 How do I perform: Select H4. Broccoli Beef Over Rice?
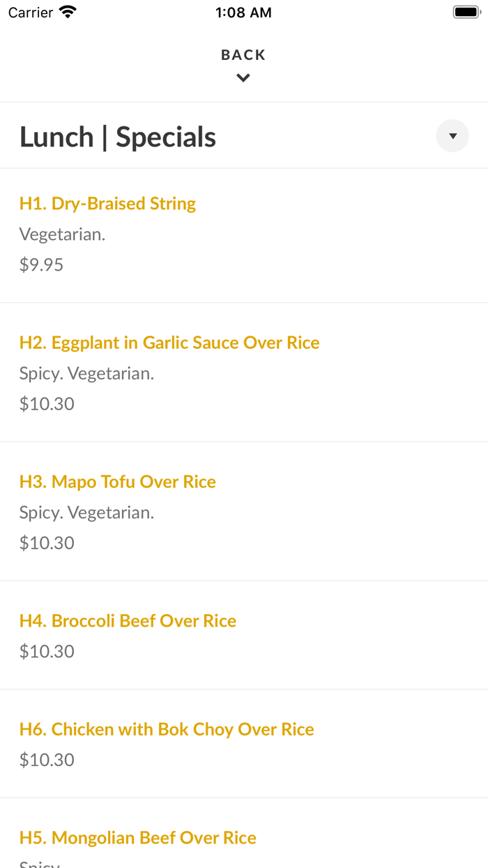pos(128,621)
